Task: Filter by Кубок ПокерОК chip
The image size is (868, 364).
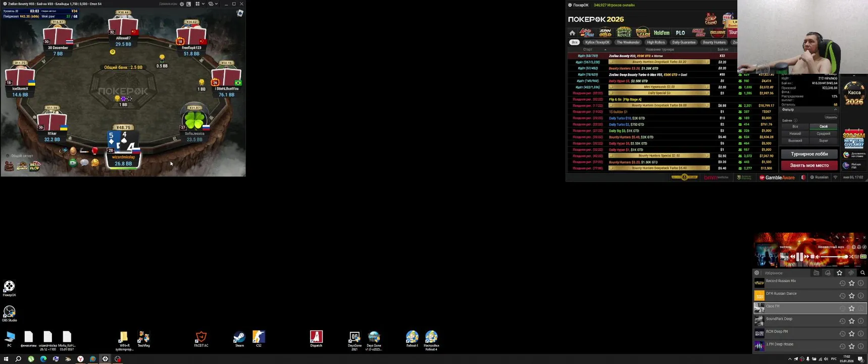Action: (597, 42)
